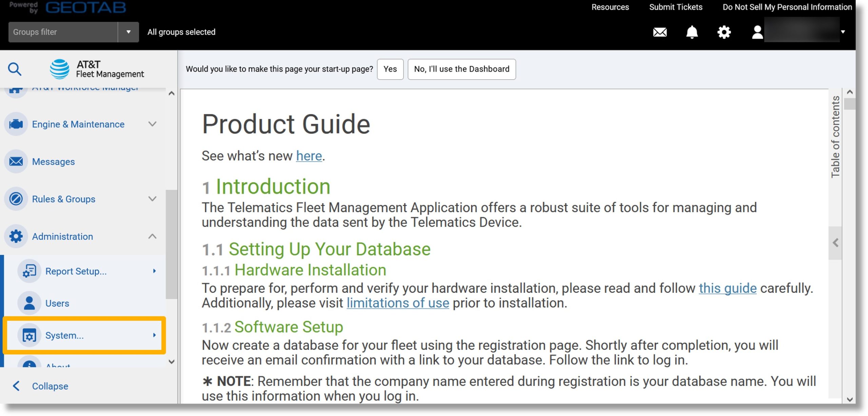The image size is (868, 416).
Task: Expand the table of contents panel arrow
Action: click(x=835, y=243)
